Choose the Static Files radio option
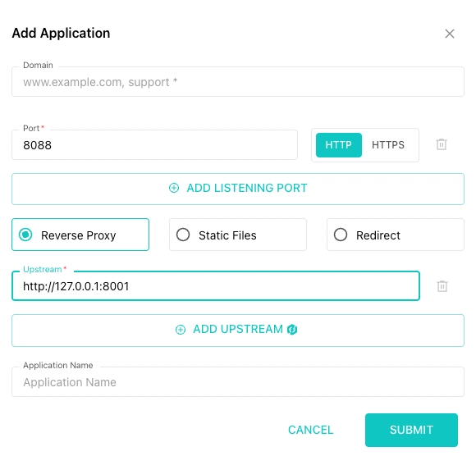Viewport: 476px width, 465px height. 238,235
